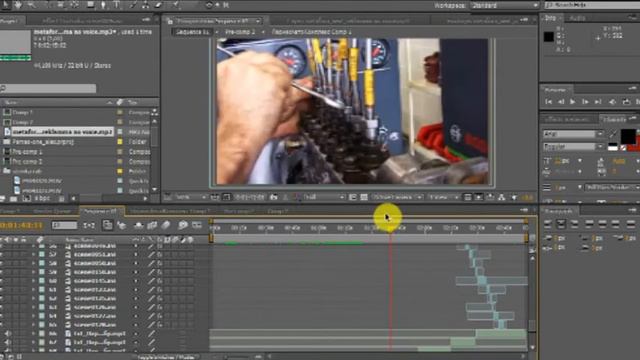Open the Workspace Standard dropdown
The width and height of the screenshot is (640, 360).
coord(504,5)
